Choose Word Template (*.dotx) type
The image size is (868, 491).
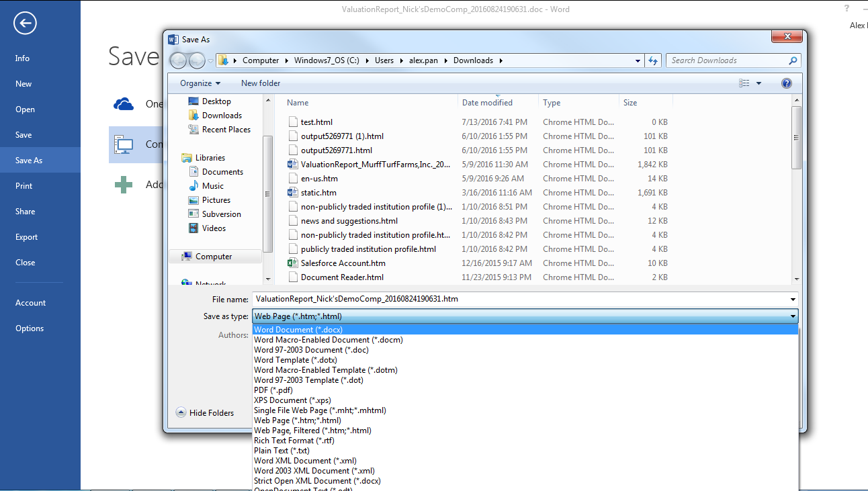point(525,360)
